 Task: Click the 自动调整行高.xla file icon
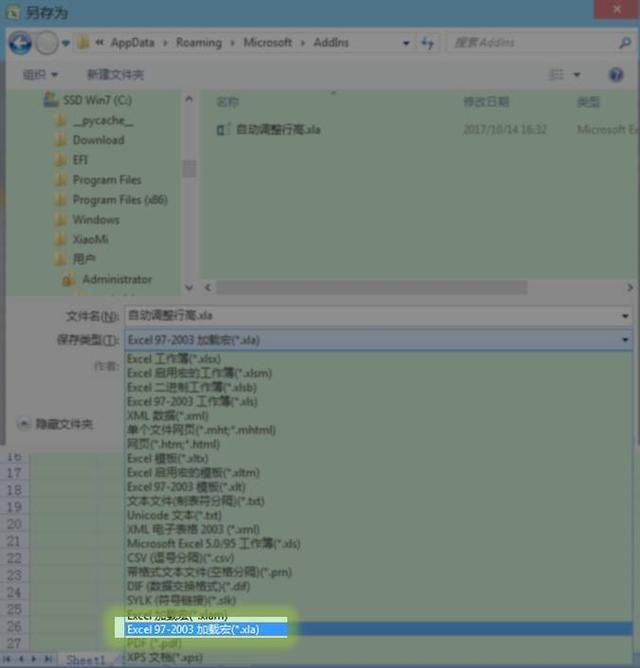(x=224, y=130)
